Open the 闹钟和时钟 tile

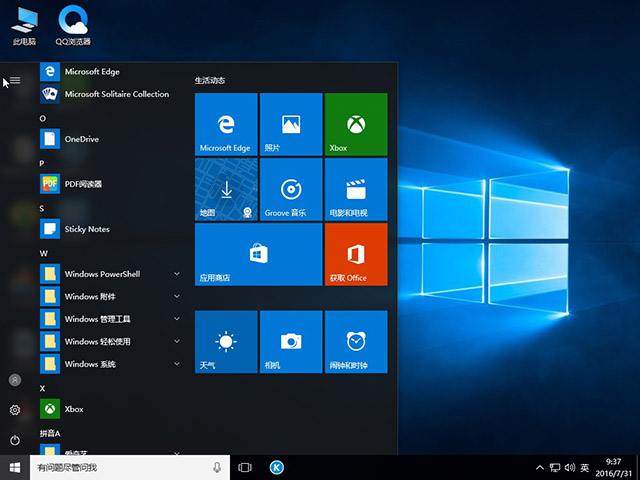pos(355,341)
